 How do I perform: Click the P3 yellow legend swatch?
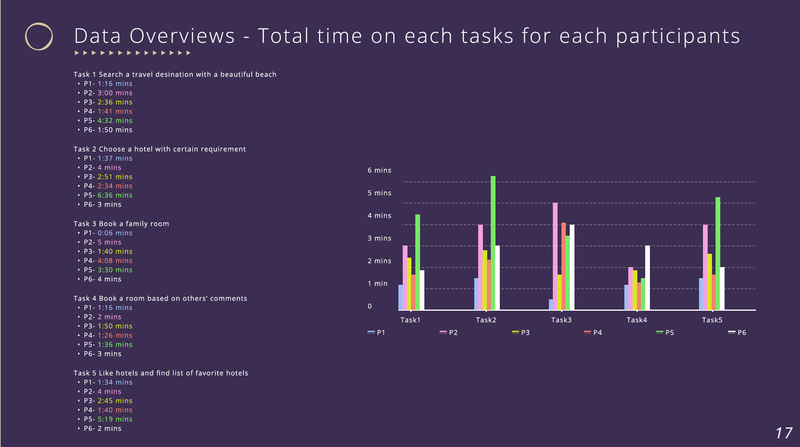point(515,332)
